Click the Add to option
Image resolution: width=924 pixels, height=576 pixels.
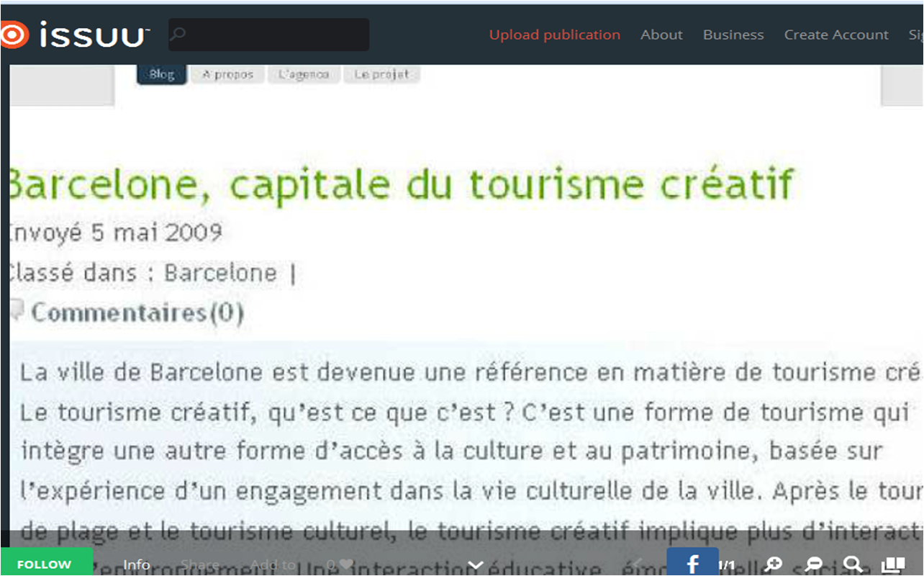273,564
